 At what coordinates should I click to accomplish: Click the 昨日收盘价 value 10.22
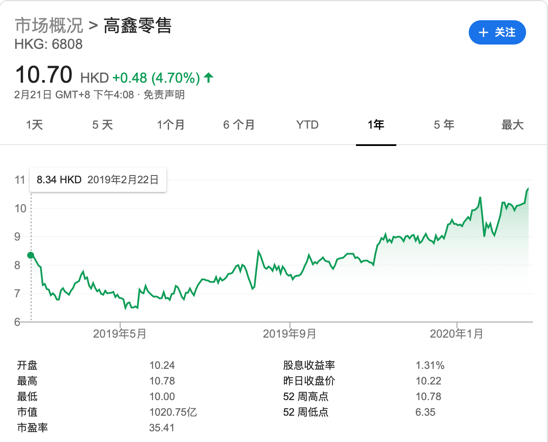[x=428, y=381]
